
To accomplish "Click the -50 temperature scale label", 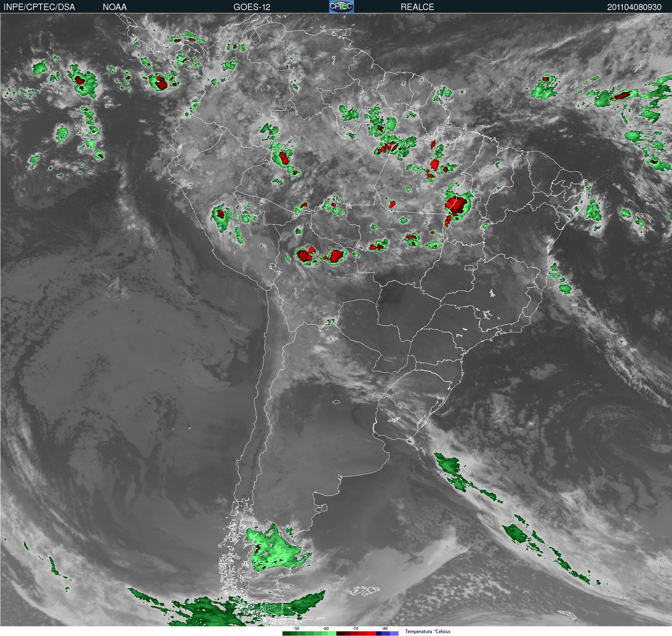I will (x=296, y=628).
